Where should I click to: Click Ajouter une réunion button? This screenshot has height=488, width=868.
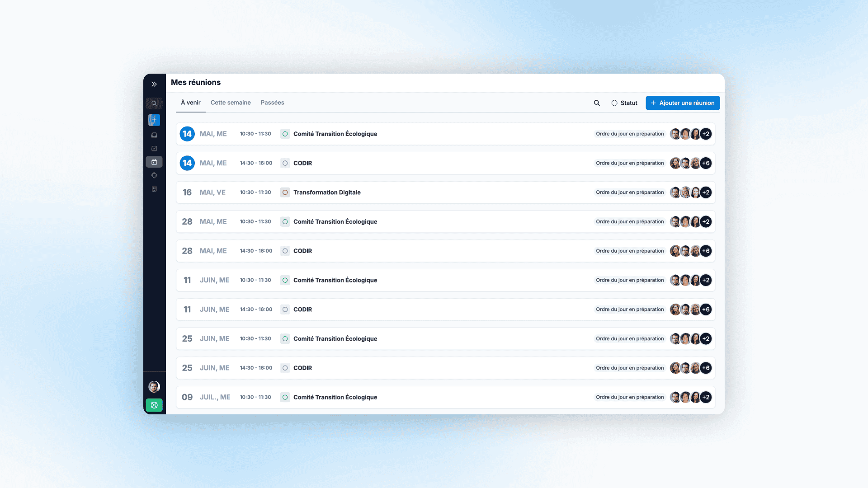click(x=683, y=103)
